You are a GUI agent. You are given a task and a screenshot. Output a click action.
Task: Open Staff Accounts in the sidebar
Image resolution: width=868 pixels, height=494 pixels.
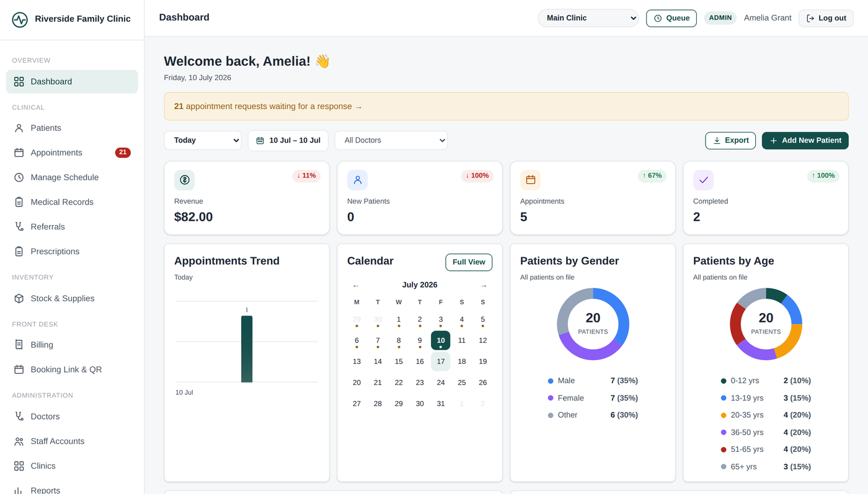[72, 441]
